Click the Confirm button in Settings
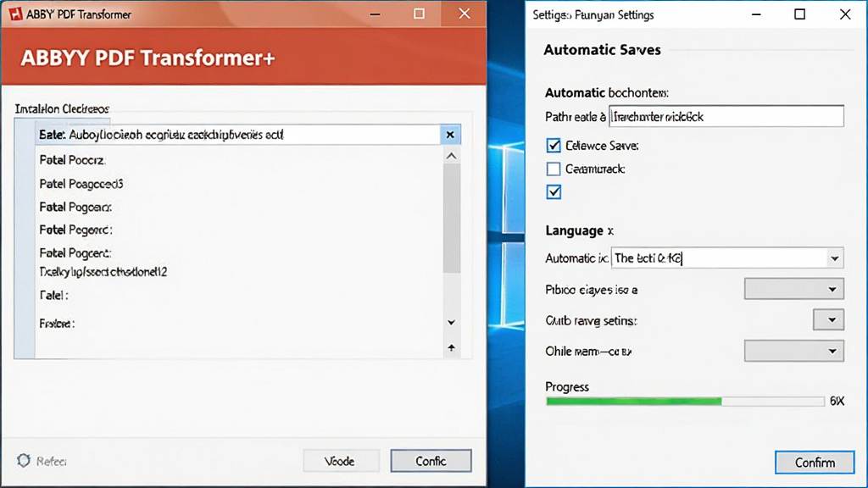This screenshot has width=868, height=488. (815, 463)
